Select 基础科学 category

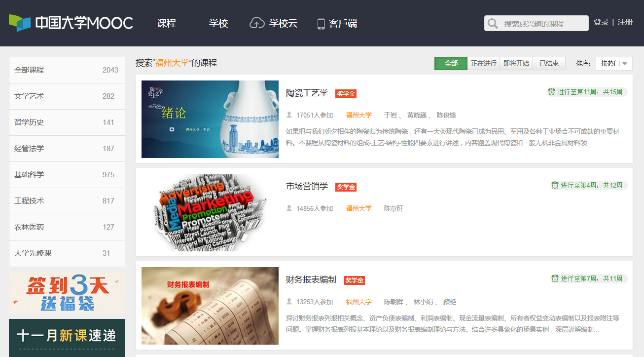click(x=67, y=175)
